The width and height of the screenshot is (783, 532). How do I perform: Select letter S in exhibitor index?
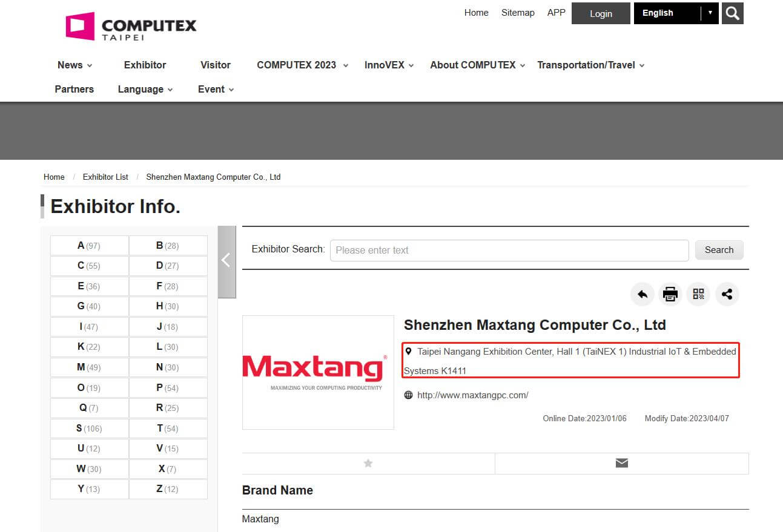coord(89,429)
